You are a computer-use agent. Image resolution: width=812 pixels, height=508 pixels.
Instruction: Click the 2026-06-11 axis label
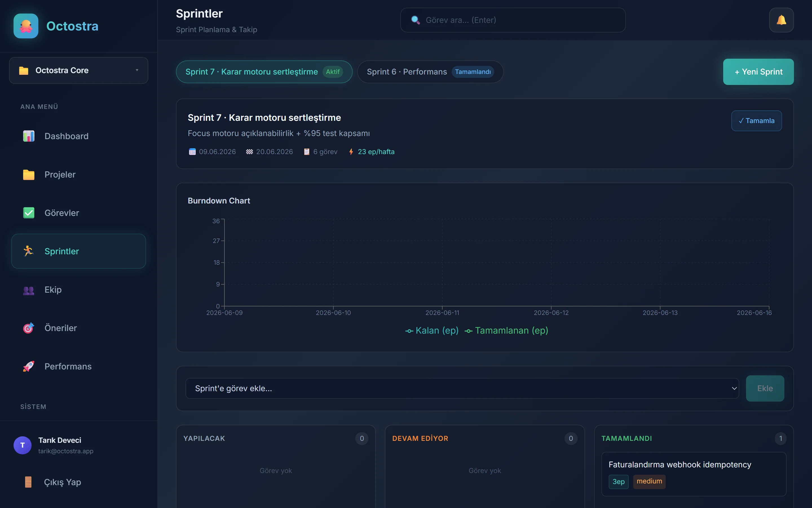point(442,313)
